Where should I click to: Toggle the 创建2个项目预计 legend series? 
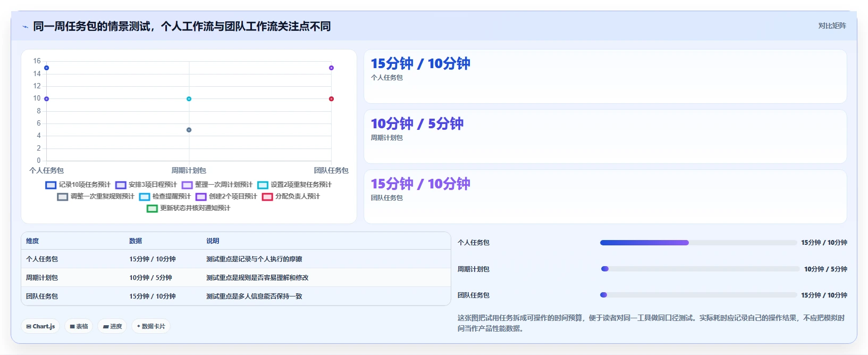(226, 196)
